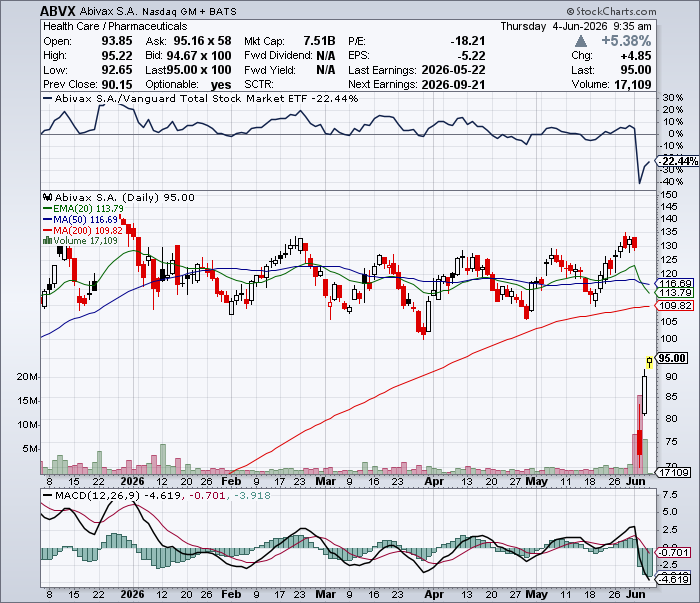The width and height of the screenshot is (700, 603).
Task: Click the 116.69 price axis tag
Action: (674, 283)
